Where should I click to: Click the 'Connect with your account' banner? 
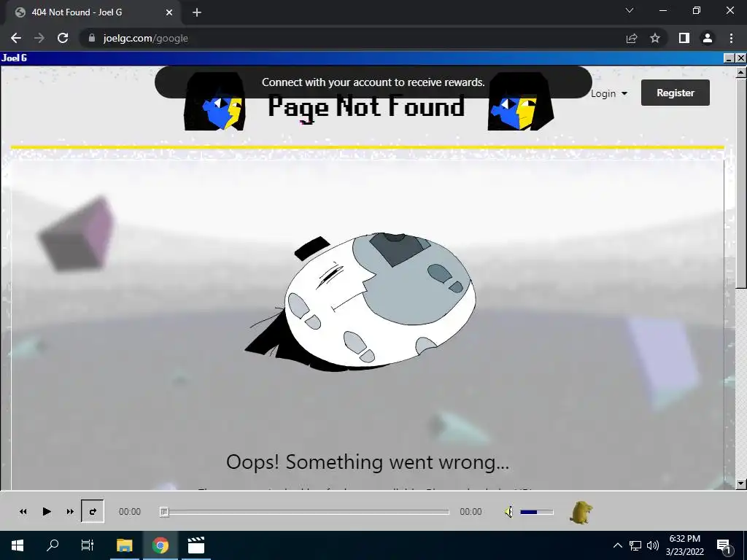[x=373, y=82]
